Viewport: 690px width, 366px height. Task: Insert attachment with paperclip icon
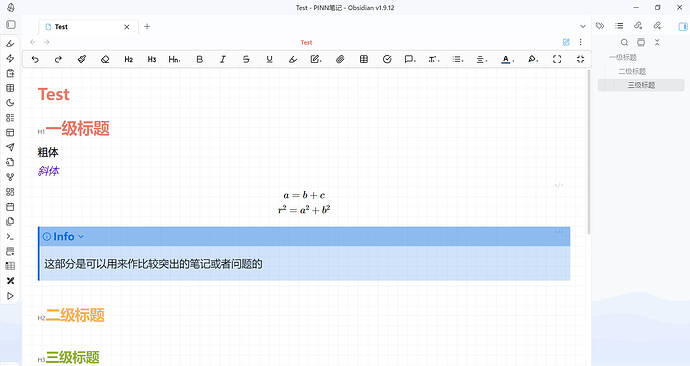340,59
